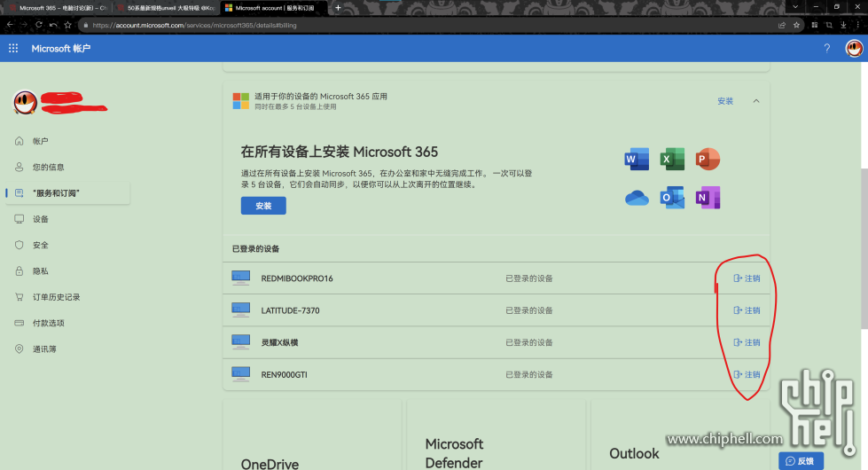
Task: Go back with the browser back arrow
Action: coord(10,25)
